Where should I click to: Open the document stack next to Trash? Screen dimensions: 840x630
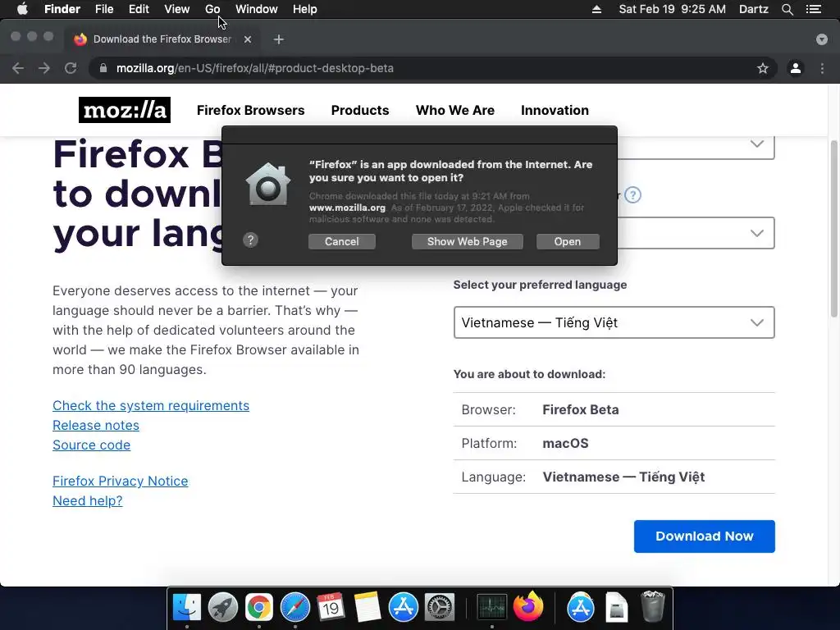617,608
